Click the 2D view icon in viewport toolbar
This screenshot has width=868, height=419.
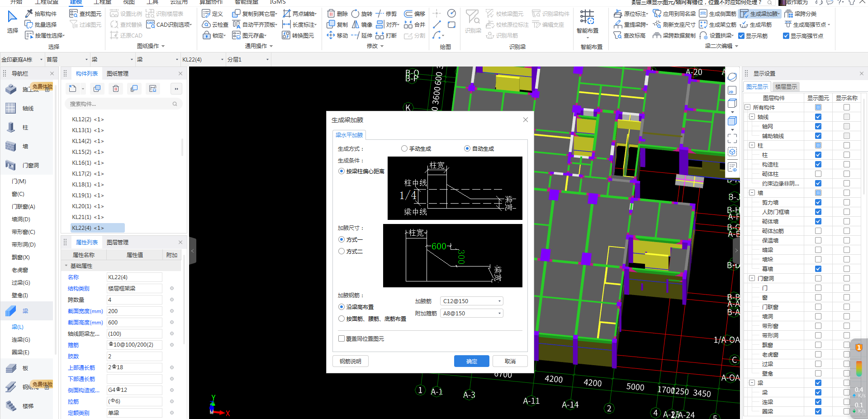tap(732, 90)
